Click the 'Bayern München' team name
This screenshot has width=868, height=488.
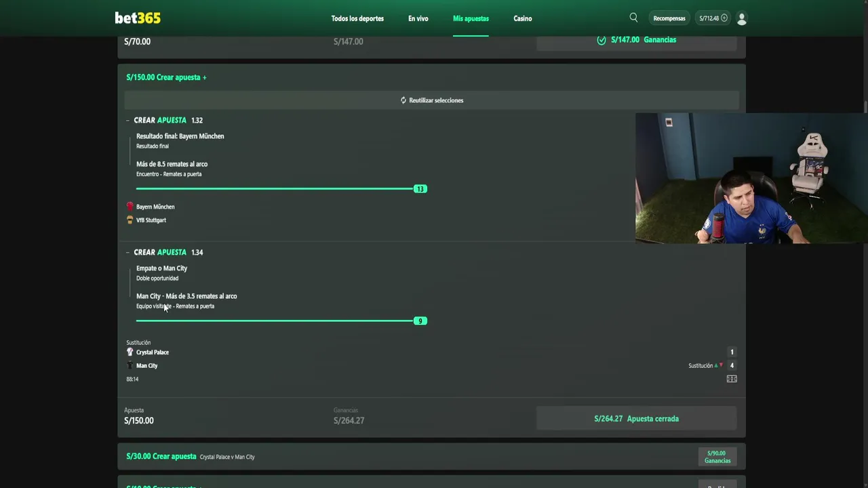click(155, 207)
